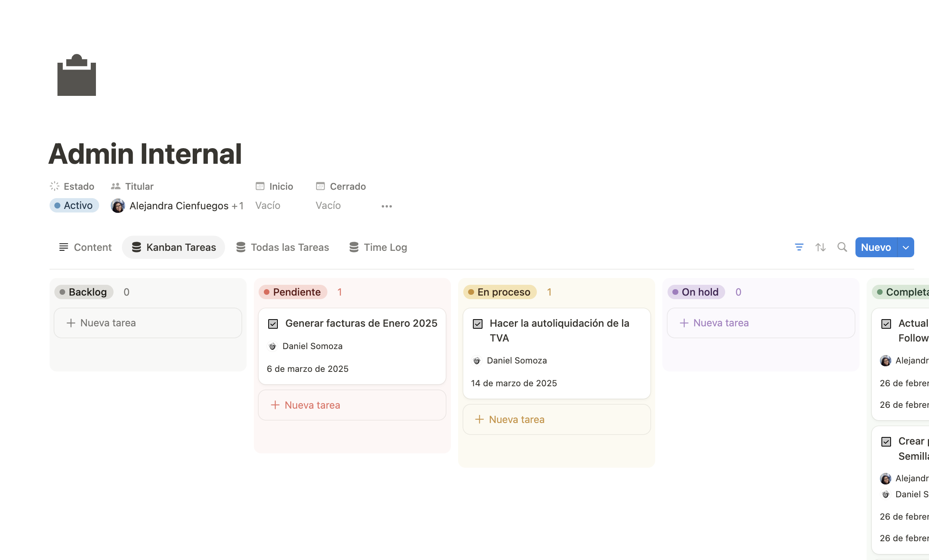This screenshot has height=560, width=929.
Task: Set the Cerrado date showing Vacío
Action: (328, 205)
